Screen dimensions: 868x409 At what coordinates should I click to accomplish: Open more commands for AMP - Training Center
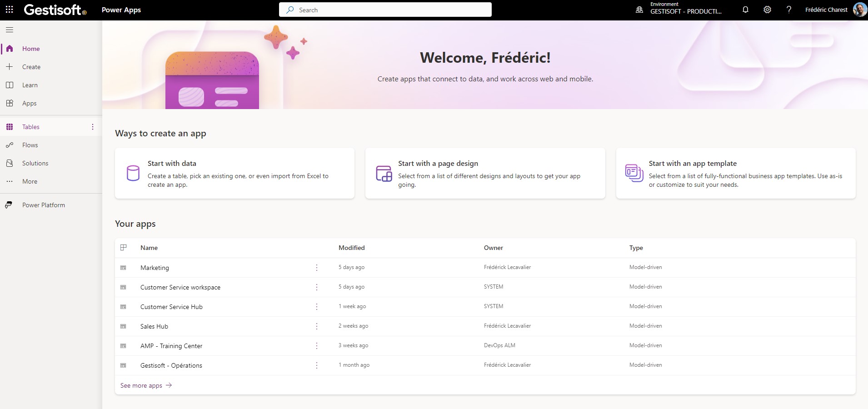point(317,346)
